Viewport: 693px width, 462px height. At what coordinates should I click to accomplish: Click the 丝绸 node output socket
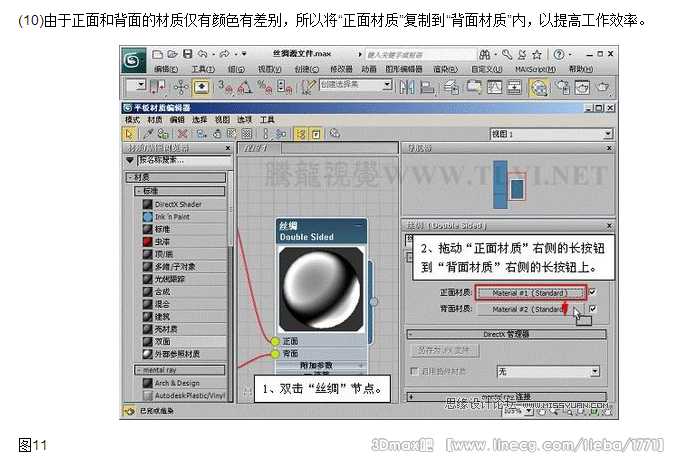tap(374, 302)
